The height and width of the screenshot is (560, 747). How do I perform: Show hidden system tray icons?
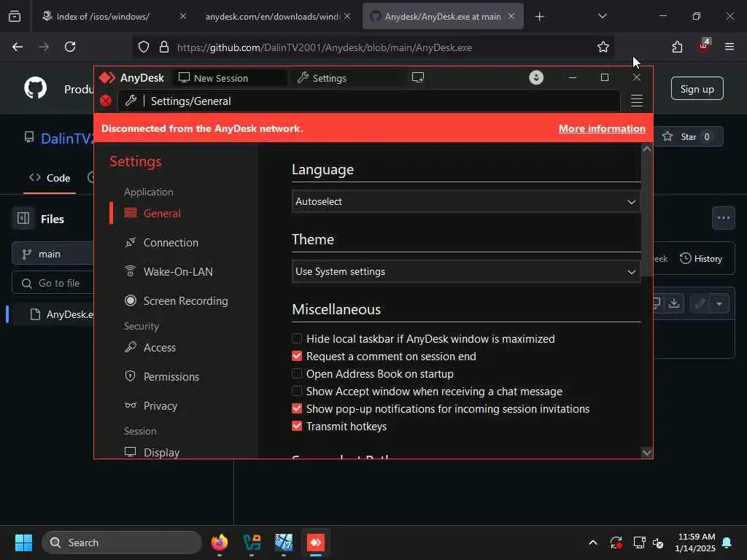(592, 542)
